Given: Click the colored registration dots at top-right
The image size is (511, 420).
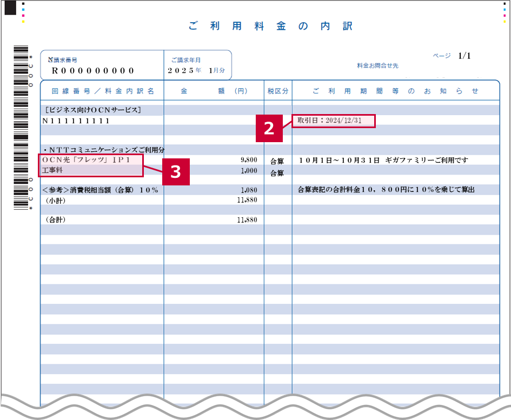Looking at the screenshot, I should click(x=504, y=12).
